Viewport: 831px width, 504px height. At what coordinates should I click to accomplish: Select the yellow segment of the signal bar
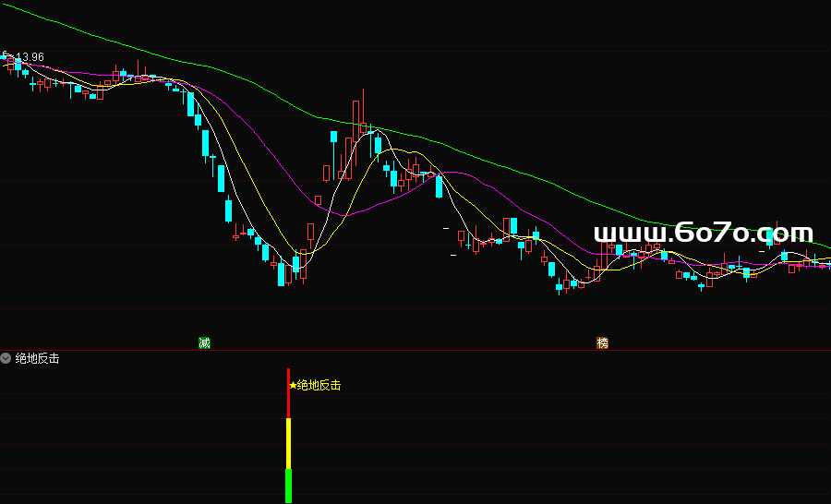288,443
